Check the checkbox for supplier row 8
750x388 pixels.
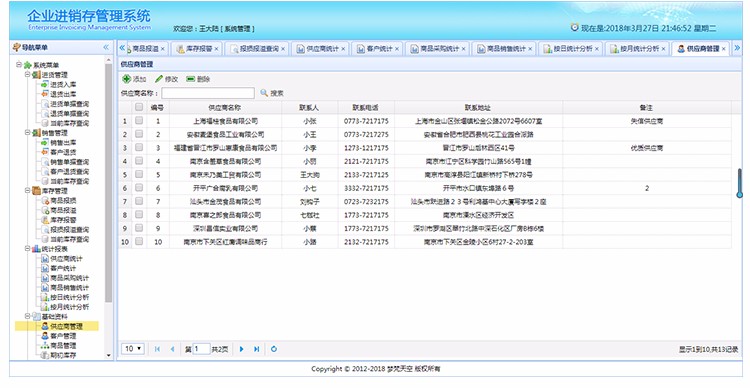139,215
